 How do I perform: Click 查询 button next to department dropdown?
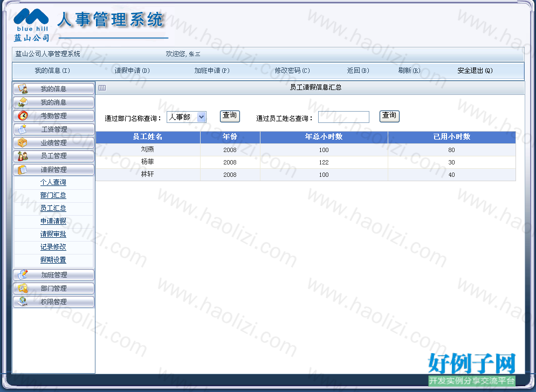[230, 116]
